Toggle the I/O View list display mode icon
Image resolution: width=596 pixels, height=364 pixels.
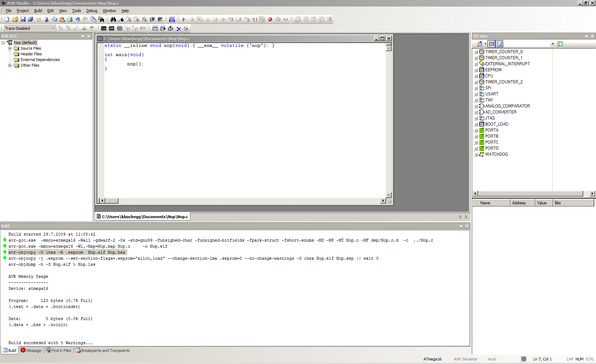[499, 44]
